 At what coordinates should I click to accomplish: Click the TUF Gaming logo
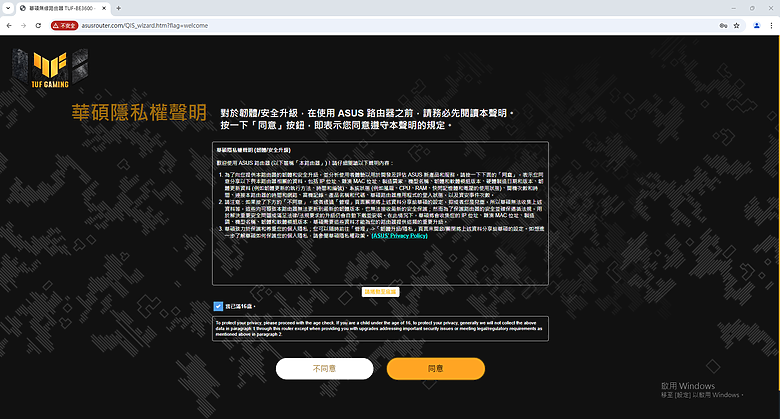tap(50, 69)
